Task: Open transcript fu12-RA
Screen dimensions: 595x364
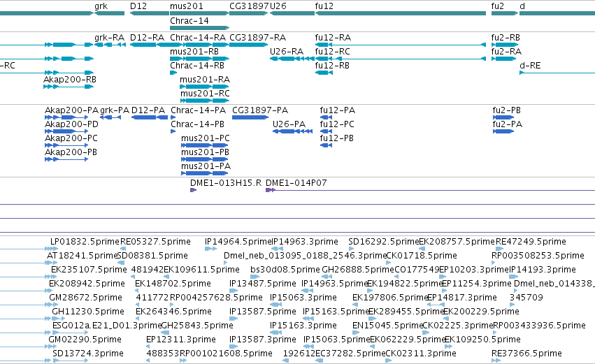Action: point(333,38)
